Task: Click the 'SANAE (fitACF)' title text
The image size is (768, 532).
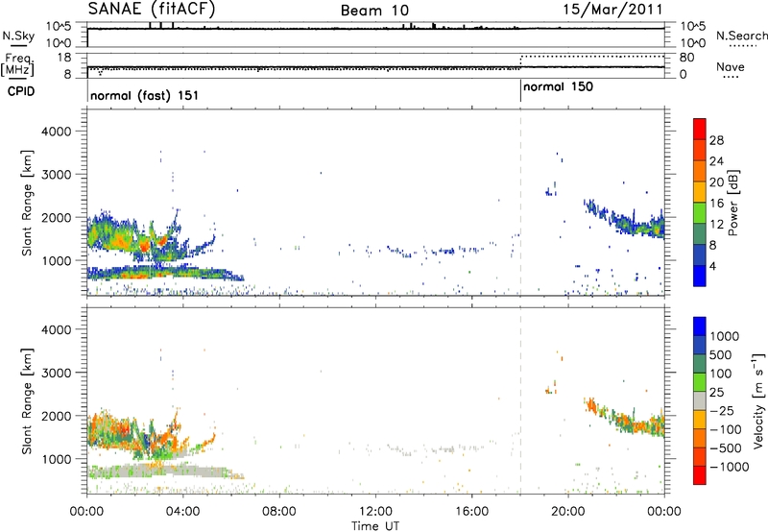Action: tap(152, 9)
